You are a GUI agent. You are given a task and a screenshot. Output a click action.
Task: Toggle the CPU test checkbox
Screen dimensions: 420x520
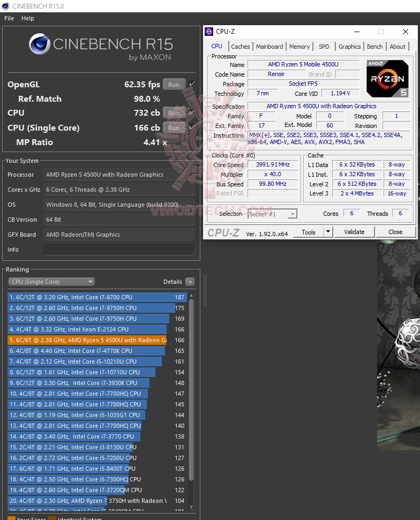point(191,113)
